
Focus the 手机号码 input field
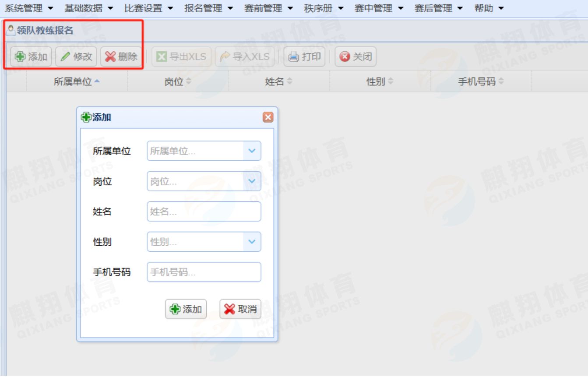point(204,272)
